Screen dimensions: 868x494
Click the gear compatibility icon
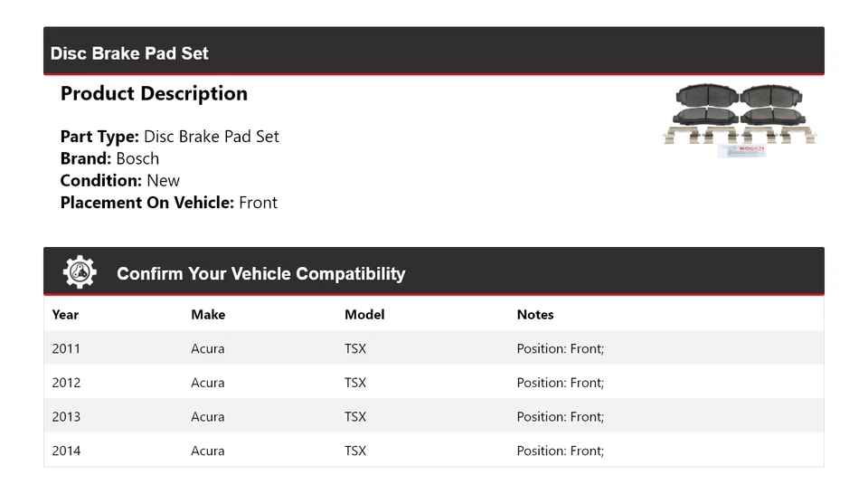click(x=80, y=272)
